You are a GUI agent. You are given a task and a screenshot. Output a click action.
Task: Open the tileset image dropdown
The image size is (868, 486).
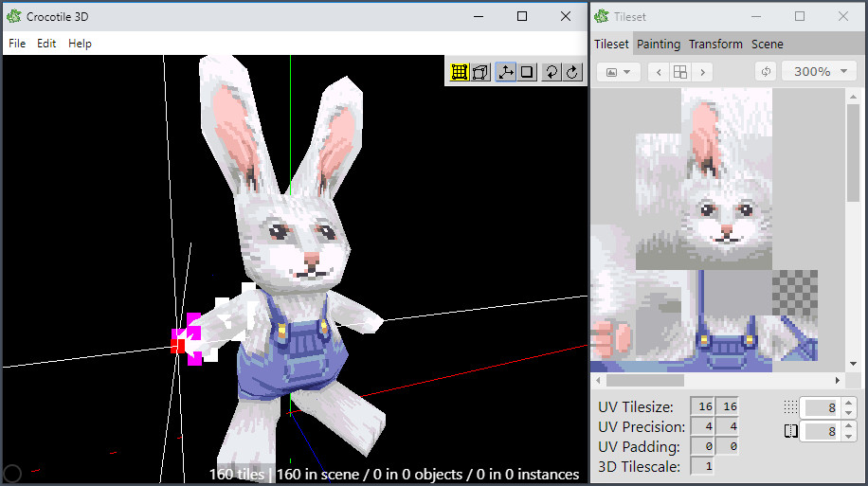(619, 72)
